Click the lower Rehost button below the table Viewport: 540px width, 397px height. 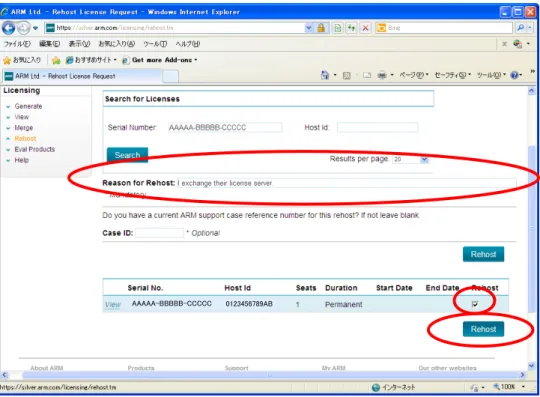click(483, 329)
